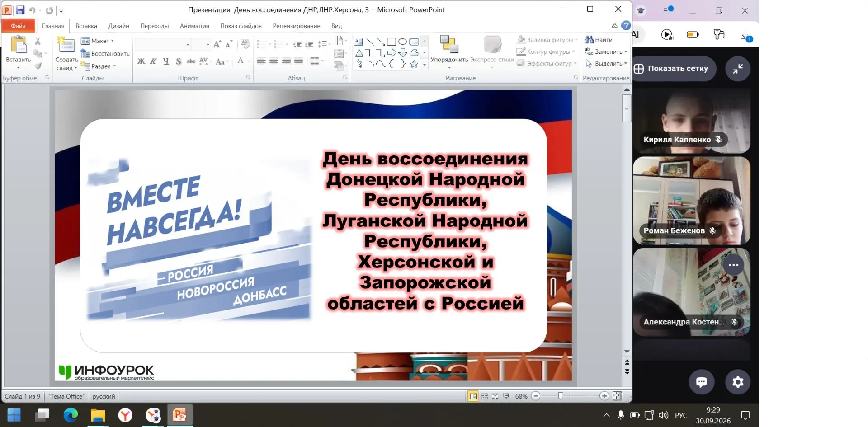Open the Упорядочить arrange dropdown
This screenshot has width=868, height=427.
449,52
